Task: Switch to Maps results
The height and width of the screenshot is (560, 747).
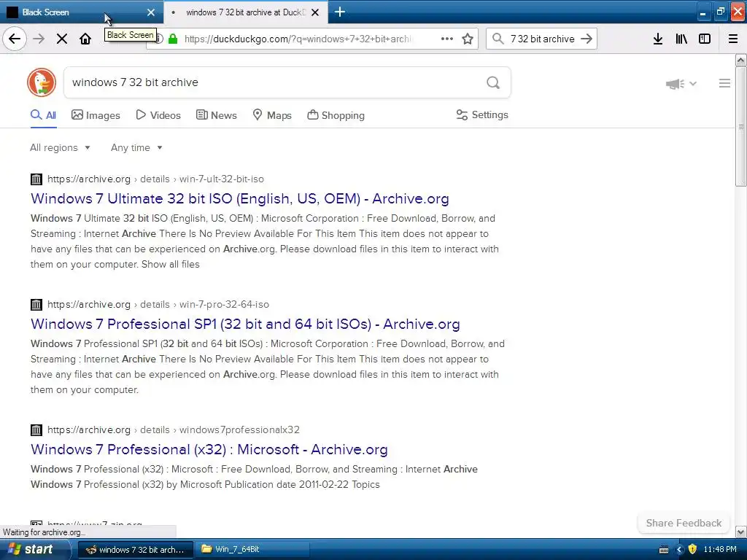Action: [272, 115]
